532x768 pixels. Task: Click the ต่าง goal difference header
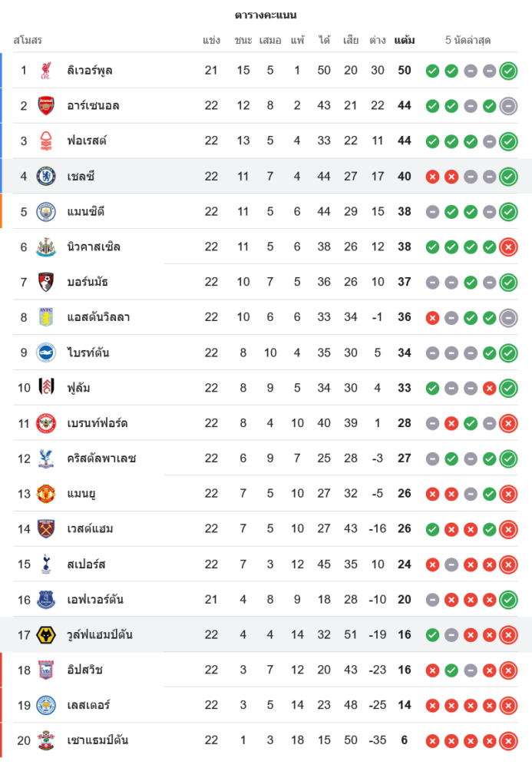(377, 40)
